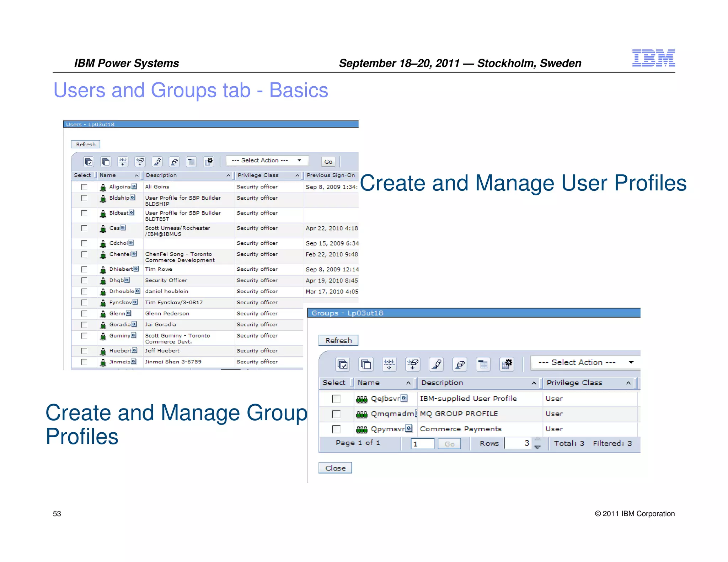This screenshot has height=562, width=728.
Task: Click Go button in Groups pager
Action: 449,444
